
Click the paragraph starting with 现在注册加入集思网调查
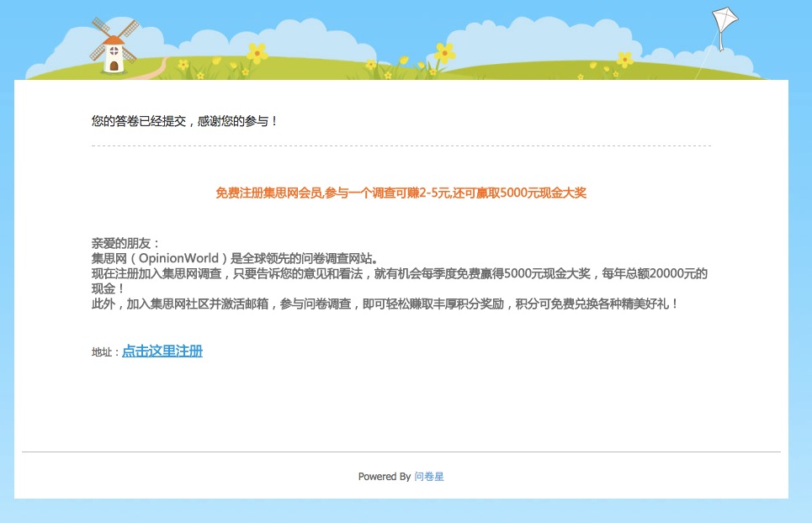399,281
